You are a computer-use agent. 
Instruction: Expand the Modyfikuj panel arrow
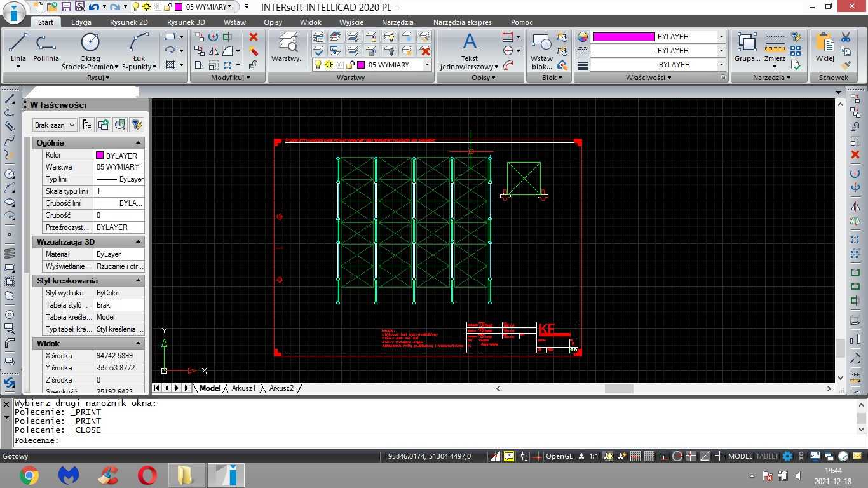point(248,78)
